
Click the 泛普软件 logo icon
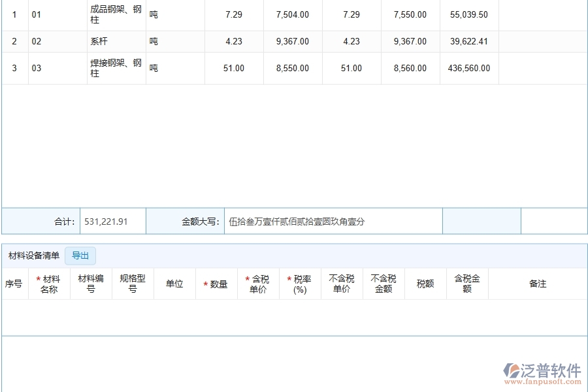pos(511,372)
